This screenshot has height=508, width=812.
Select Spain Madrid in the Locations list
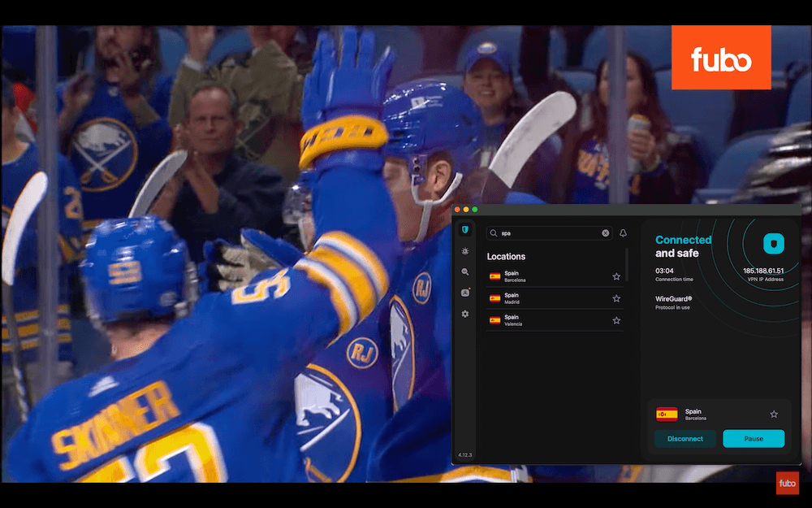[x=555, y=298]
